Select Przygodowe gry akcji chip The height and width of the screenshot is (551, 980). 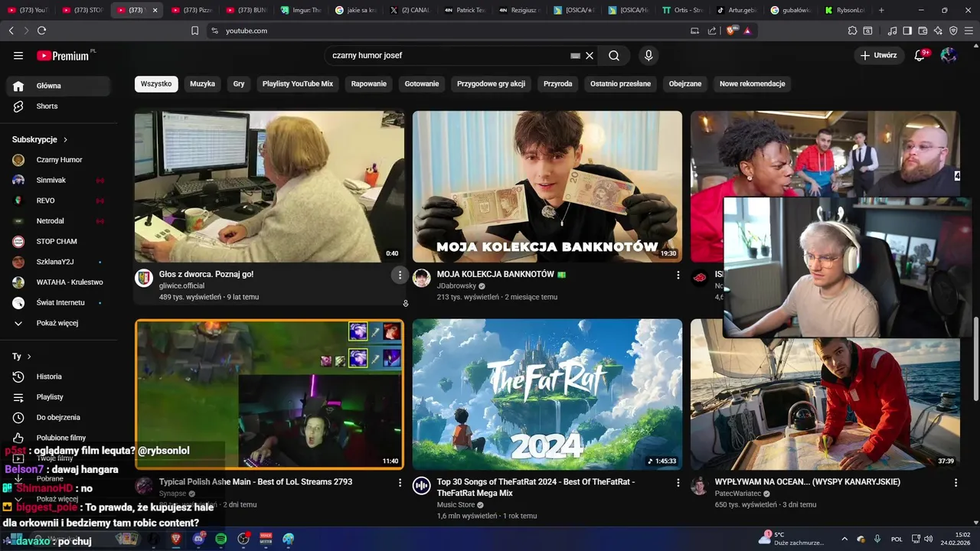point(492,83)
